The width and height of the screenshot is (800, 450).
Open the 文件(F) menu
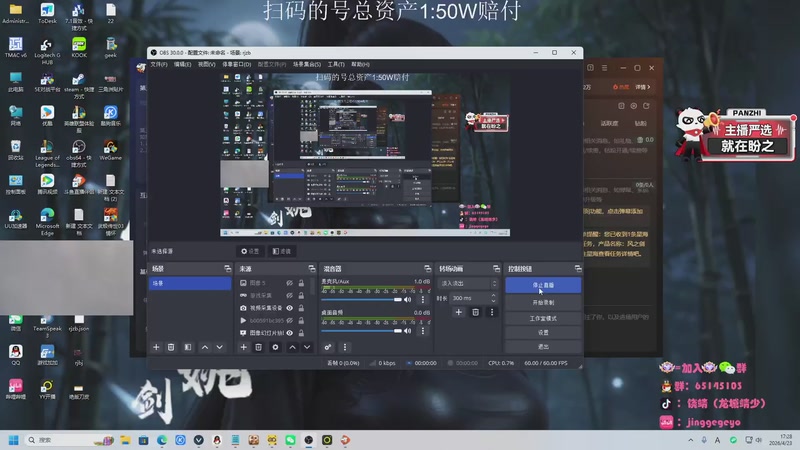click(x=159, y=64)
